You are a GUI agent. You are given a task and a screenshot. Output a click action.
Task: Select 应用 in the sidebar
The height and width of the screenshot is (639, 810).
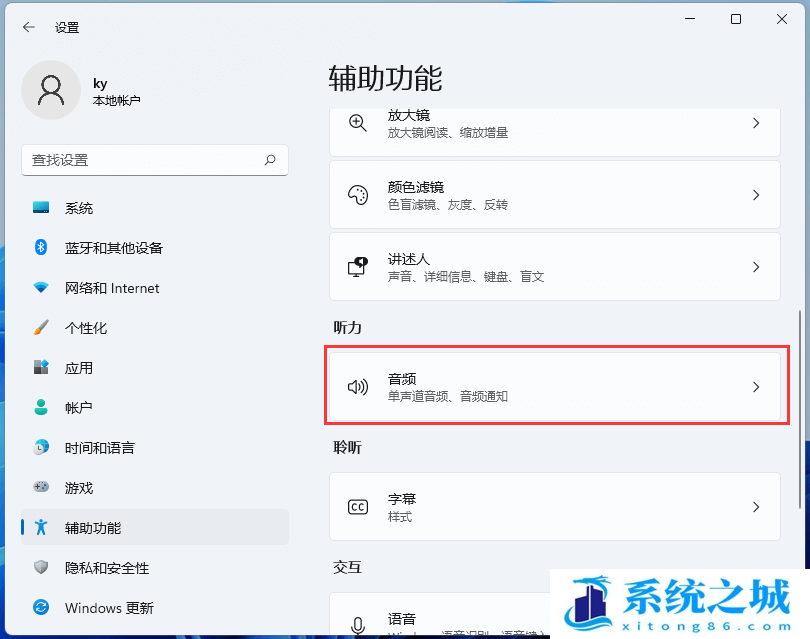tap(79, 368)
